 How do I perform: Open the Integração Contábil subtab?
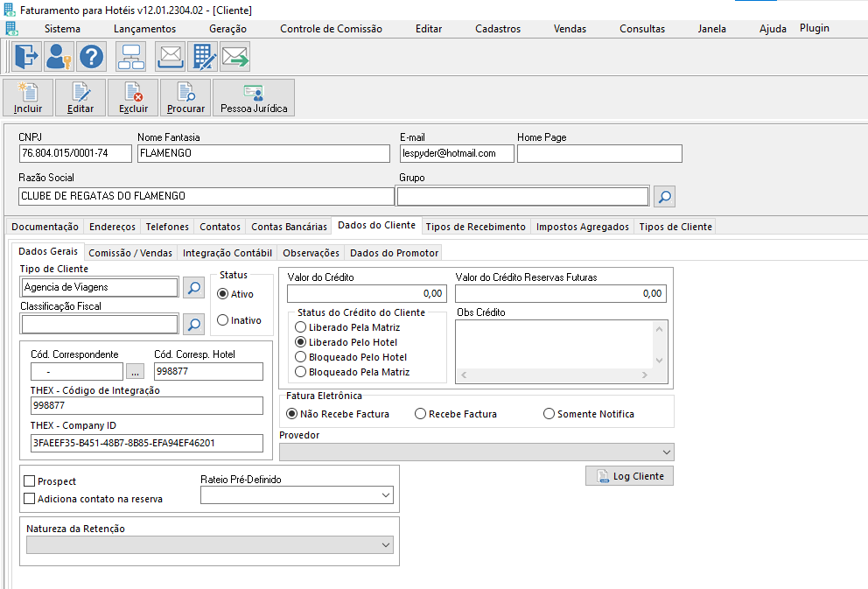227,253
